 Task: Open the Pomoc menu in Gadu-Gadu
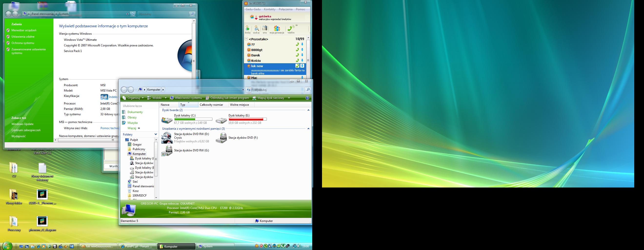click(x=300, y=9)
